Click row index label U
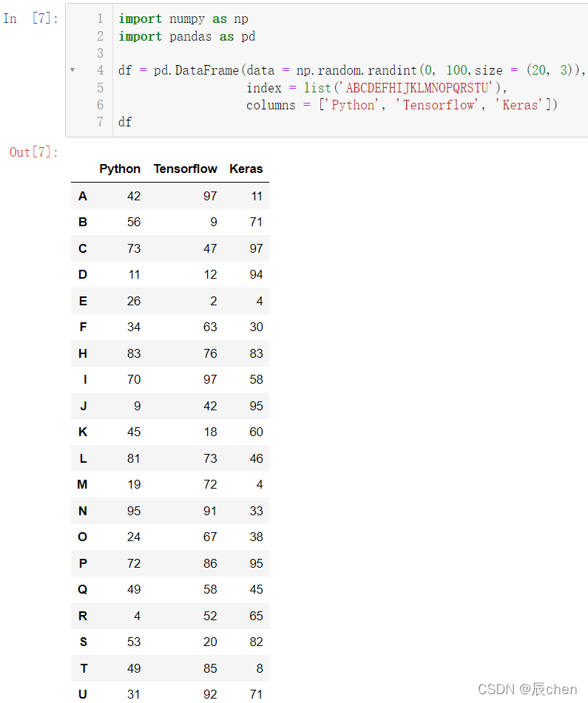Image resolution: width=588 pixels, height=703 pixels. 83,694
